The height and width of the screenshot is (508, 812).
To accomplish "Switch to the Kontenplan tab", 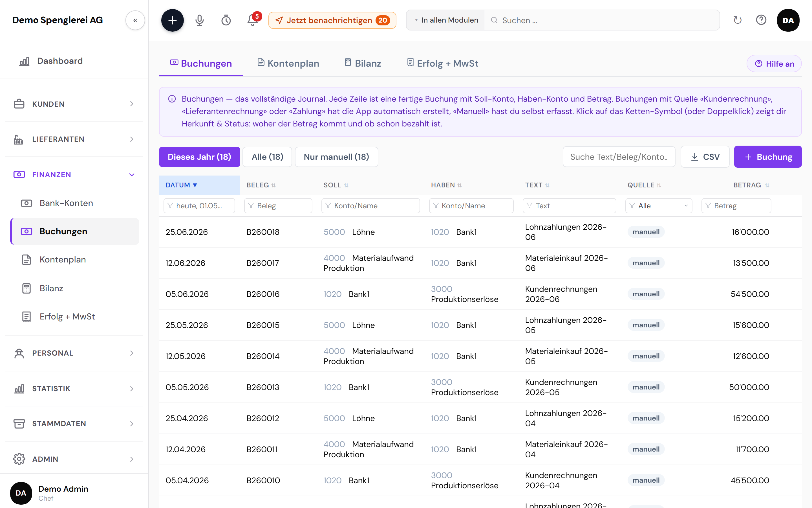I will click(288, 63).
